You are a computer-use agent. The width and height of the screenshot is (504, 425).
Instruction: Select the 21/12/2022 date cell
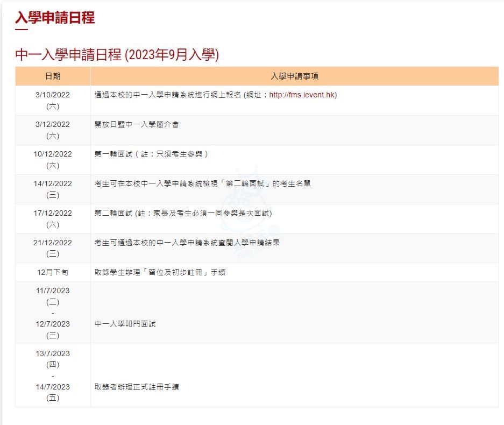53,243
